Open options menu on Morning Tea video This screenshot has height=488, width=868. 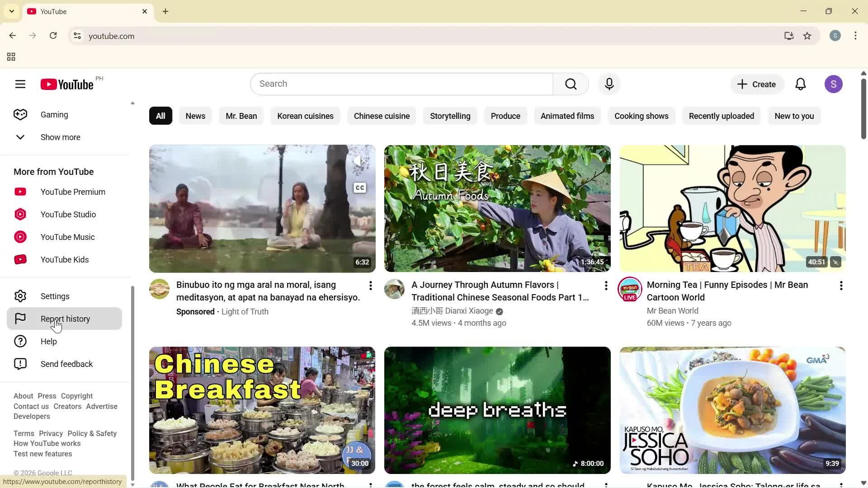click(841, 286)
